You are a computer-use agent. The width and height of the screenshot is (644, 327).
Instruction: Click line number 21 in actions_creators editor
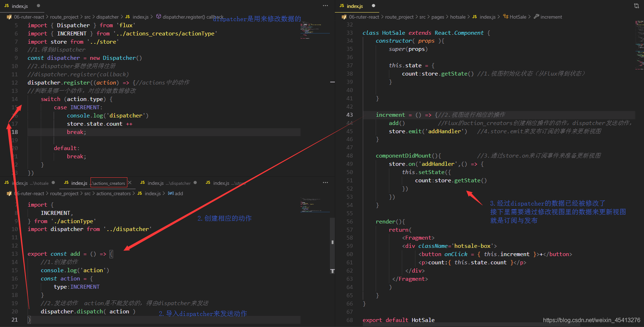15,319
